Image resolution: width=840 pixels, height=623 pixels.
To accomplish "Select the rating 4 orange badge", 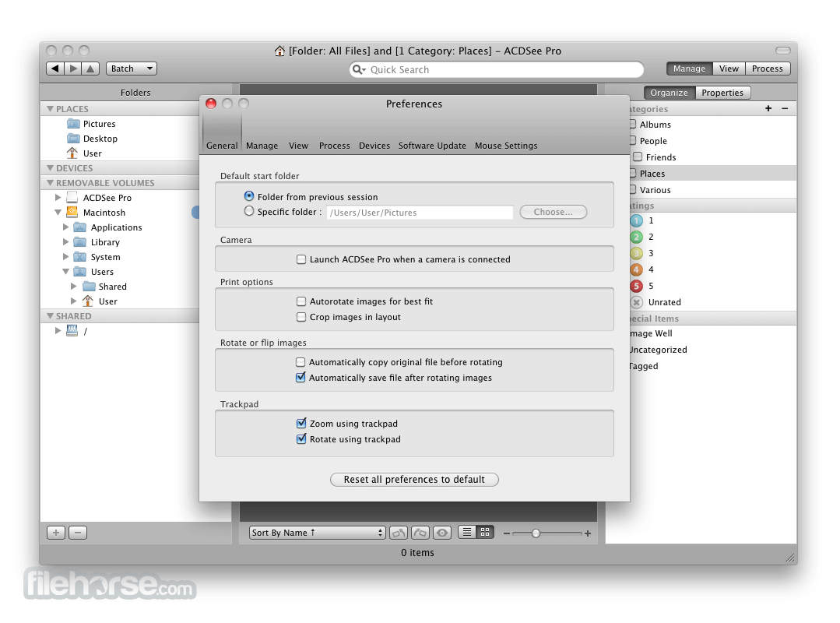I will 637,270.
